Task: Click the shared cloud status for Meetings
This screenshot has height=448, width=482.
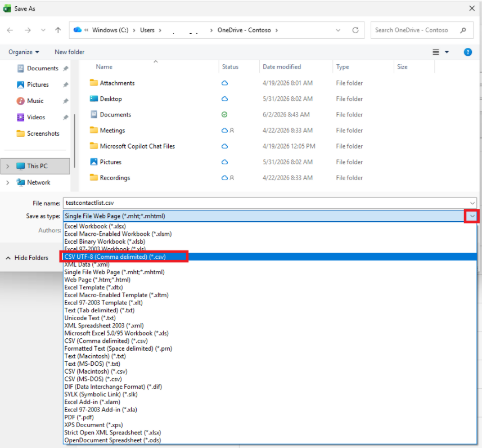Action: tap(228, 131)
